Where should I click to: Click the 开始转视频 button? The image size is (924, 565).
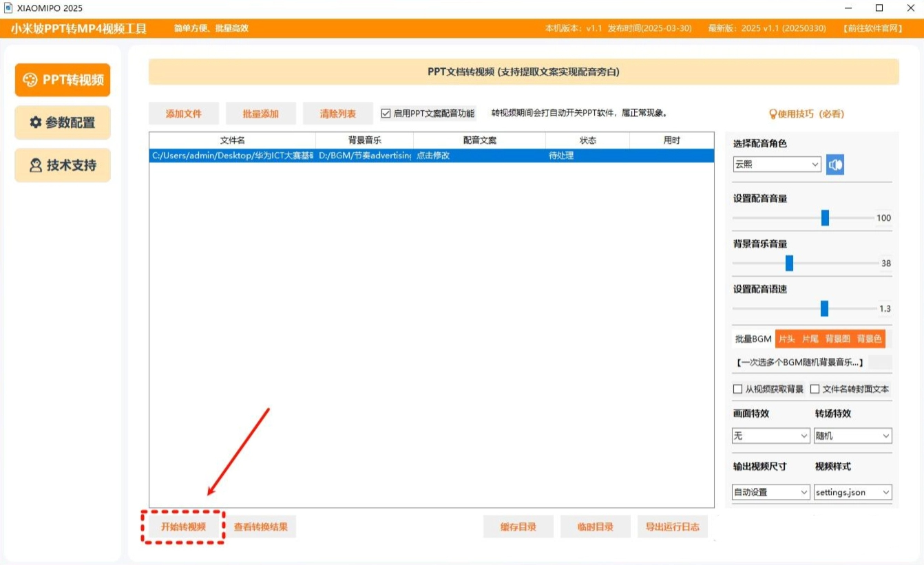tap(183, 527)
